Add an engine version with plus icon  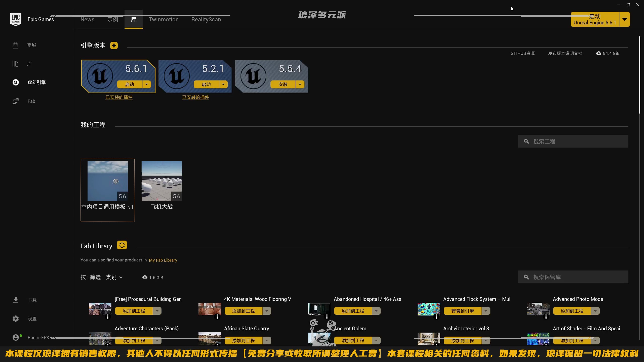[114, 46]
